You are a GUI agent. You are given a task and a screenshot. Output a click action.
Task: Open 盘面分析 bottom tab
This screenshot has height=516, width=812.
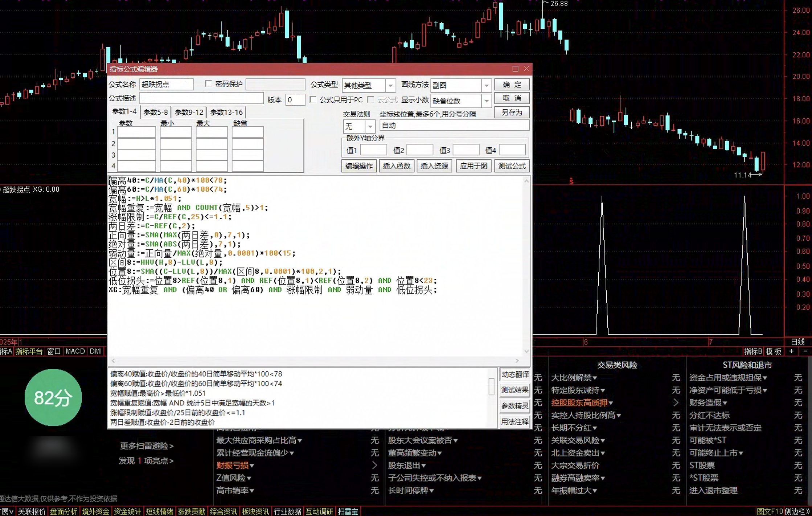point(63,512)
